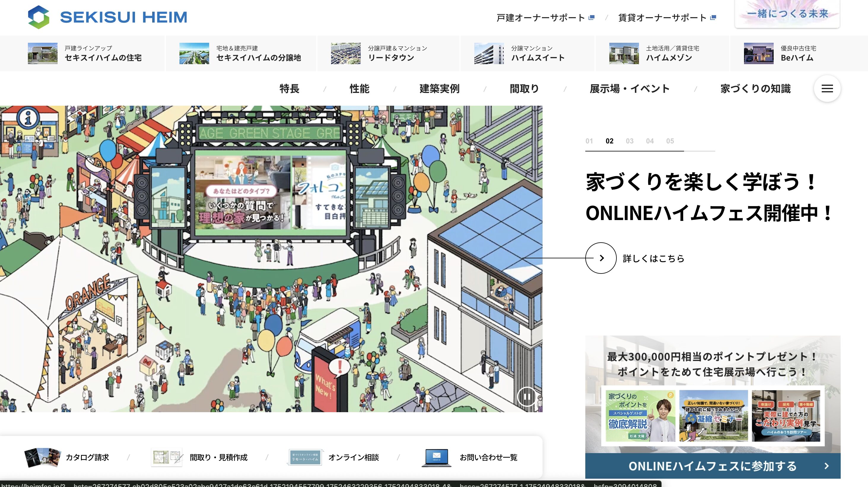The width and height of the screenshot is (868, 487).
Task: Open 間取り menu item
Action: [x=524, y=89]
